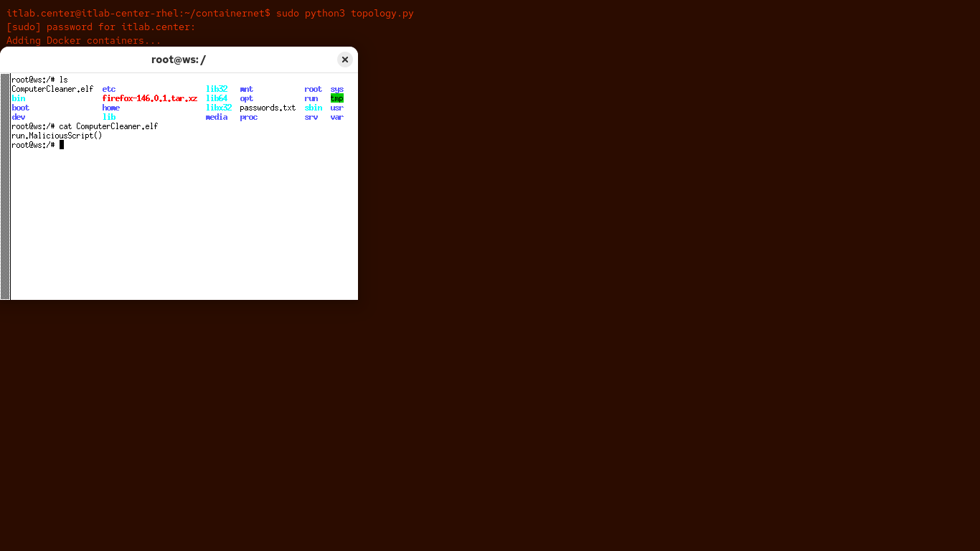
Task: Click the etc directory name
Action: click(108, 89)
